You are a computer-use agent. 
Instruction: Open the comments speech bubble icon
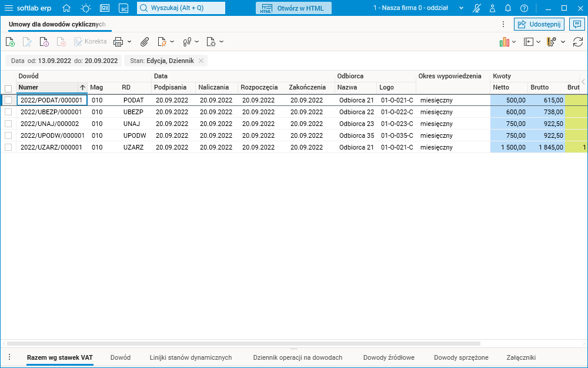(577, 24)
